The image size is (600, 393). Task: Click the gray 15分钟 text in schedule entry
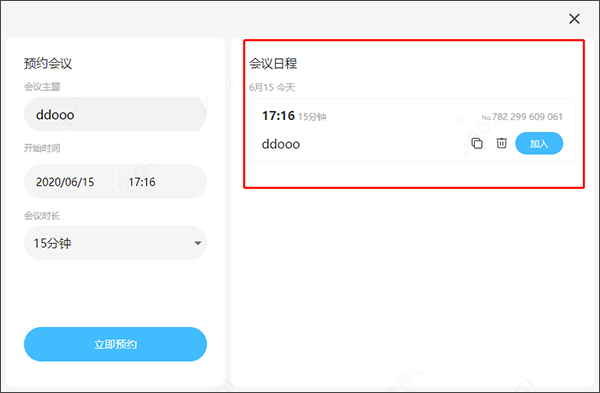(312, 117)
